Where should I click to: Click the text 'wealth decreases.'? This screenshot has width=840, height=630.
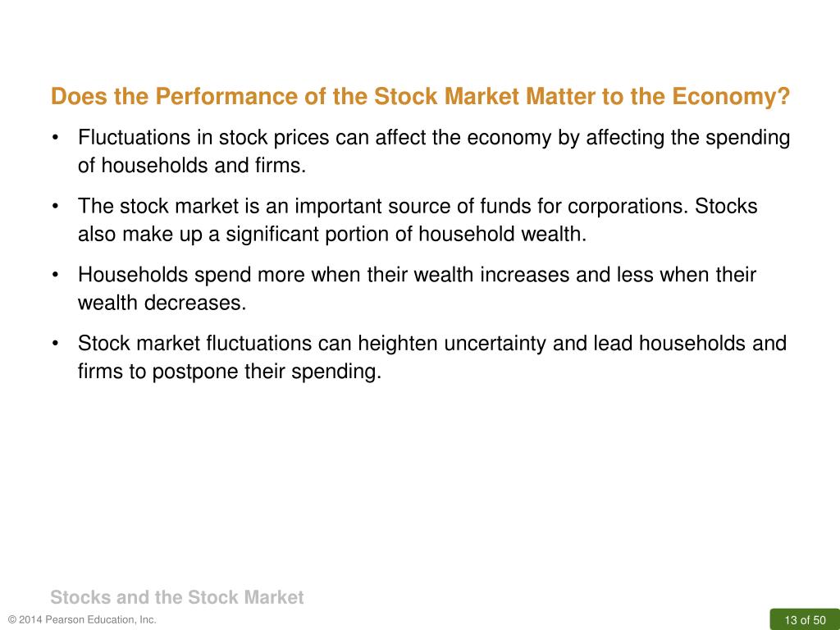pos(162,303)
